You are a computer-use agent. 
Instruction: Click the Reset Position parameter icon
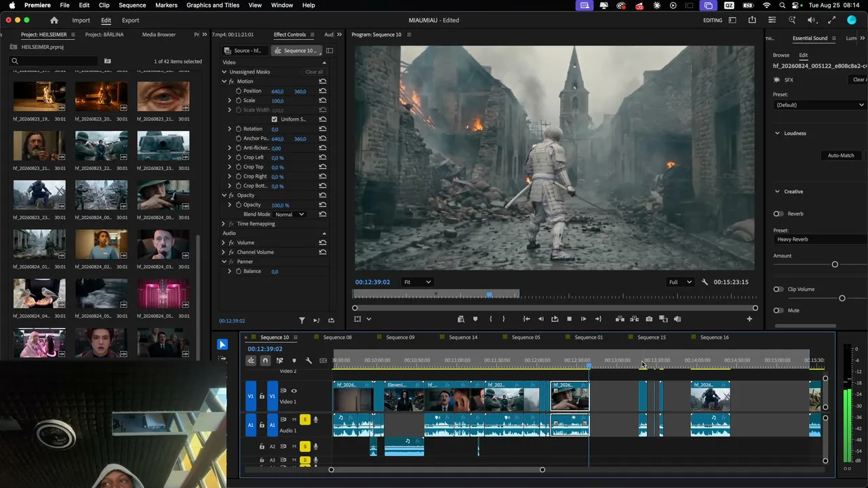click(323, 91)
